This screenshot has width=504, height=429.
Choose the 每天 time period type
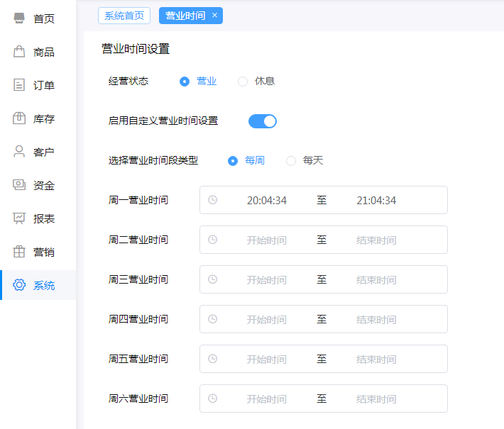291,161
